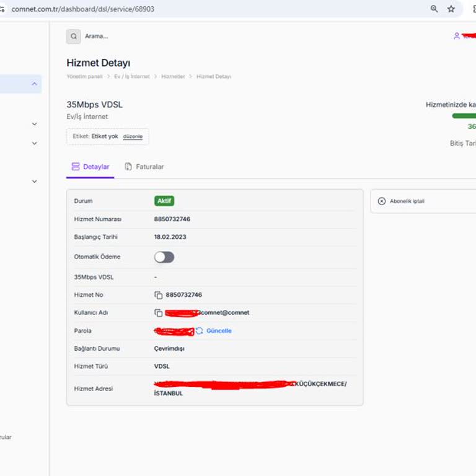Copy the Hizmet No value
Image resolution: width=476 pixels, height=476 pixels.
click(159, 295)
